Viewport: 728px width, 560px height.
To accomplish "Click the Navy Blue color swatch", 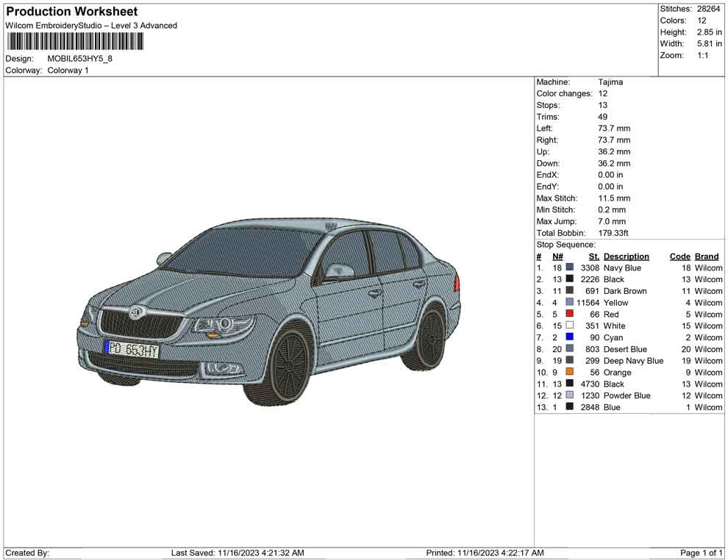I will tap(570, 268).
